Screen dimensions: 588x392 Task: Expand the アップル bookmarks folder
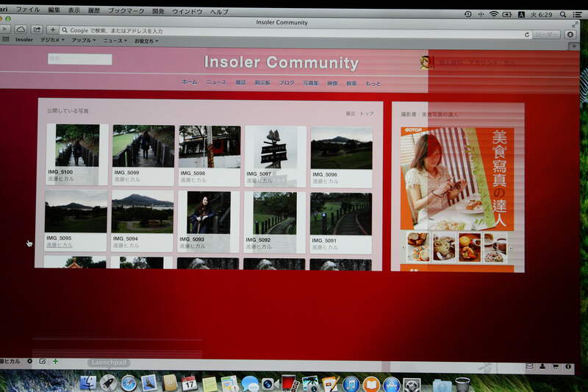pyautogui.click(x=83, y=40)
